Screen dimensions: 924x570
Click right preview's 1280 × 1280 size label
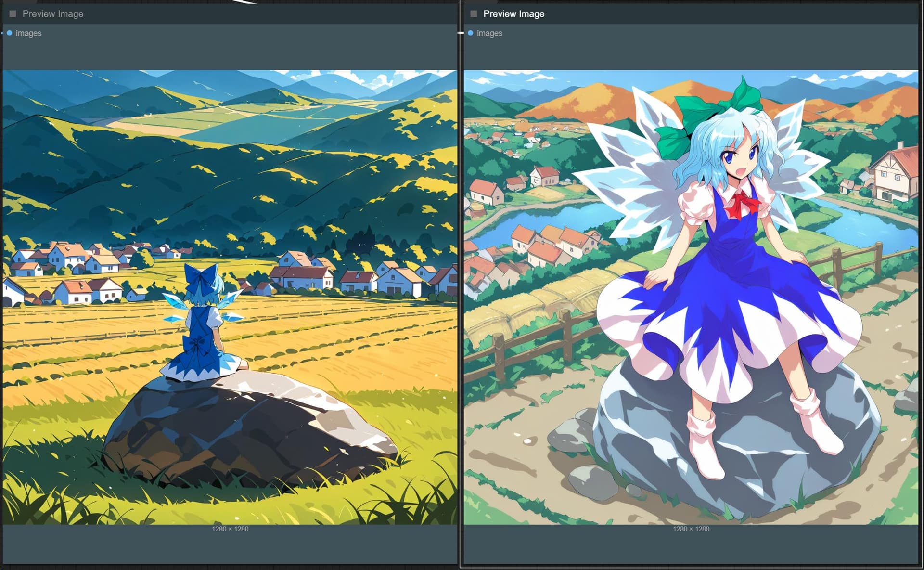691,529
